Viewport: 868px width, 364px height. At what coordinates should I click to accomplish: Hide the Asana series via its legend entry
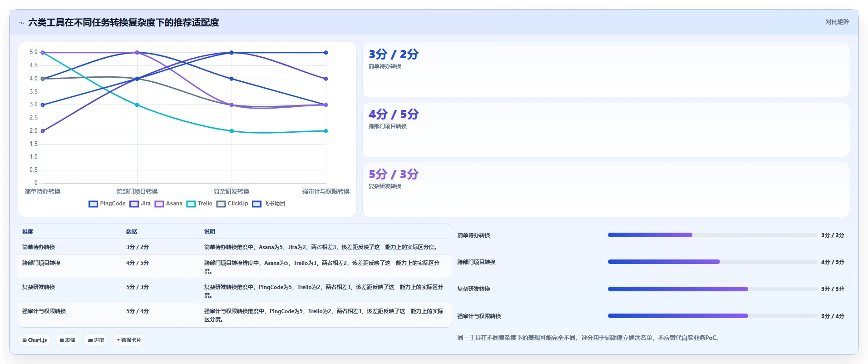168,204
